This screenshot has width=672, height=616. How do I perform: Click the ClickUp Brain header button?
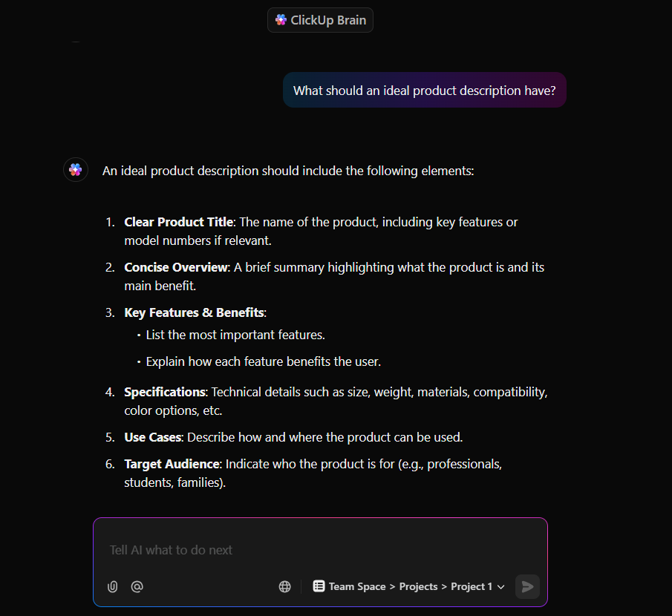[x=320, y=20]
